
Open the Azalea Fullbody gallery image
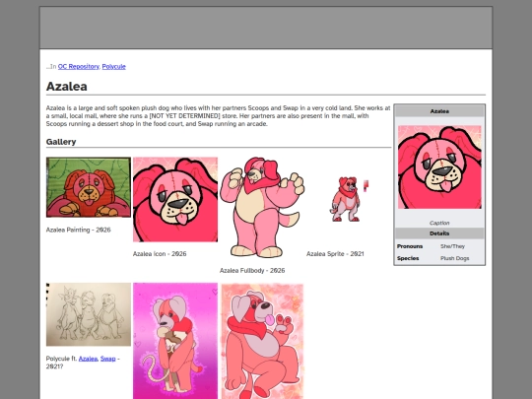pos(262,207)
